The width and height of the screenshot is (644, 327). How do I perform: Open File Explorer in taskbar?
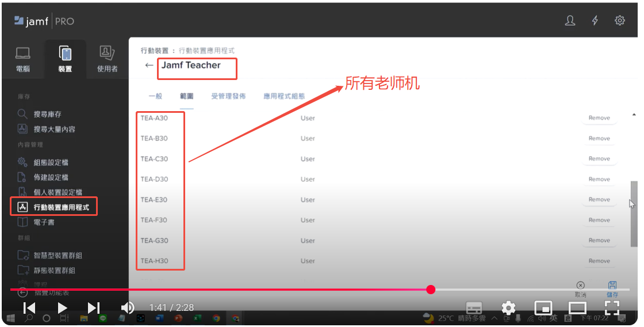(84, 318)
